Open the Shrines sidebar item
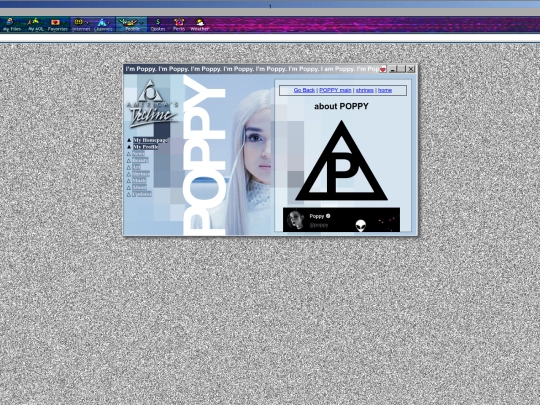Image resolution: width=540 pixels, height=405 pixels. (141, 174)
